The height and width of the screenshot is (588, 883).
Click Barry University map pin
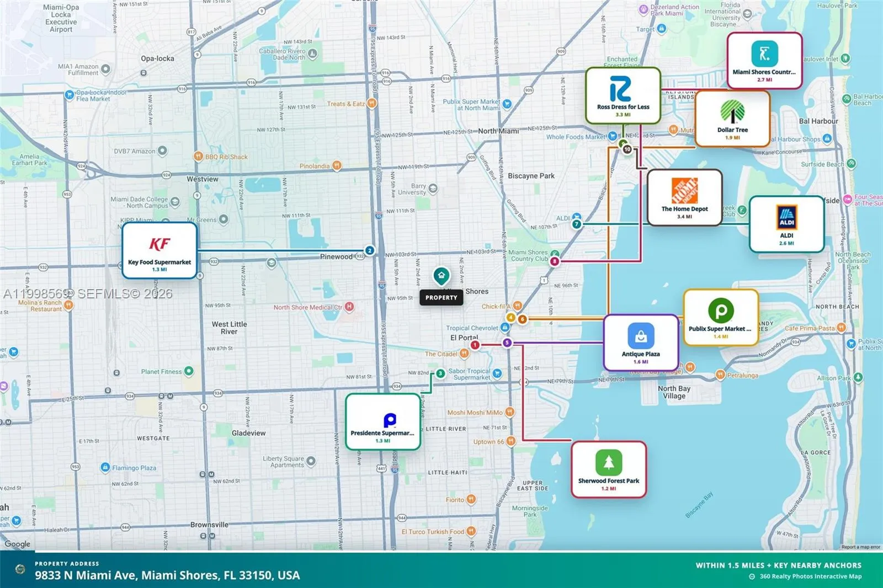tap(433, 189)
